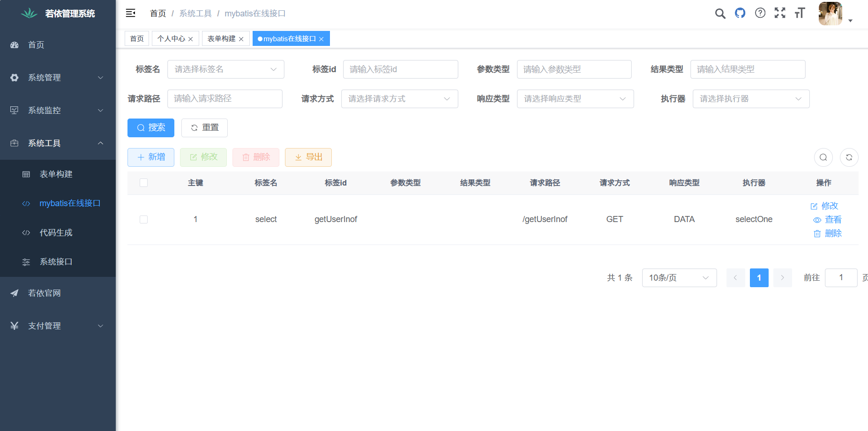Expand the 10条/页 page size selector

[x=679, y=278]
